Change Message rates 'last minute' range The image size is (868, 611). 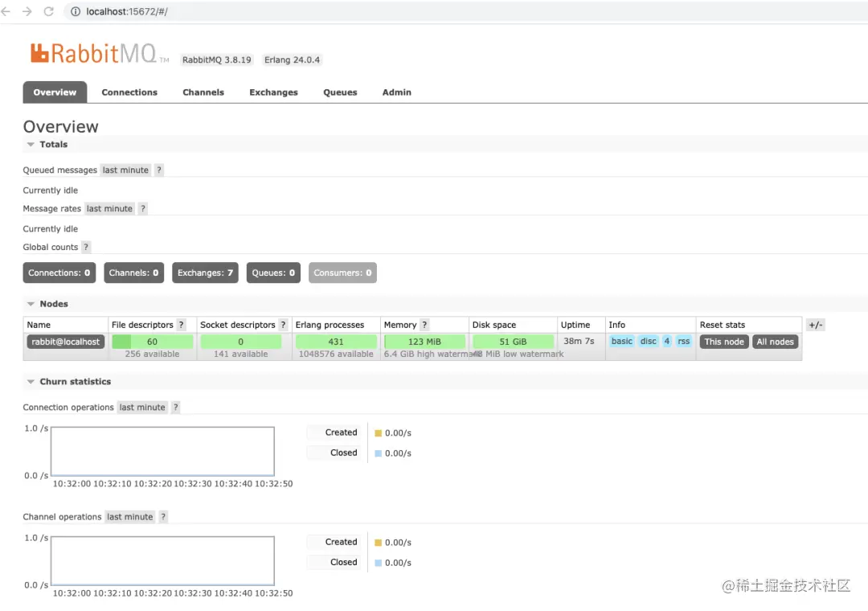(109, 208)
